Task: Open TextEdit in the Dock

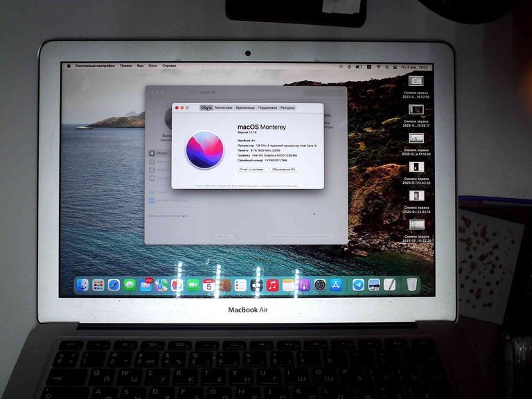Action: pos(390,285)
